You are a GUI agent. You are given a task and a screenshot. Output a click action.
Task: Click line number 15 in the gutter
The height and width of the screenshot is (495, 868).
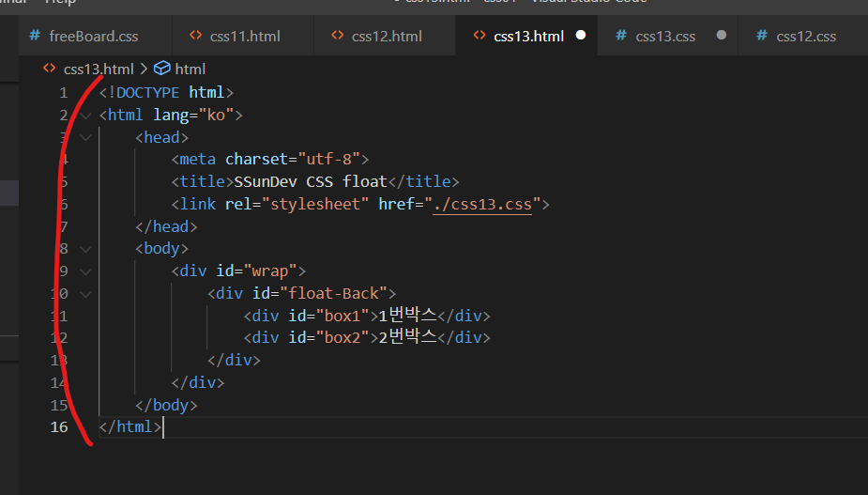pyautogui.click(x=59, y=405)
